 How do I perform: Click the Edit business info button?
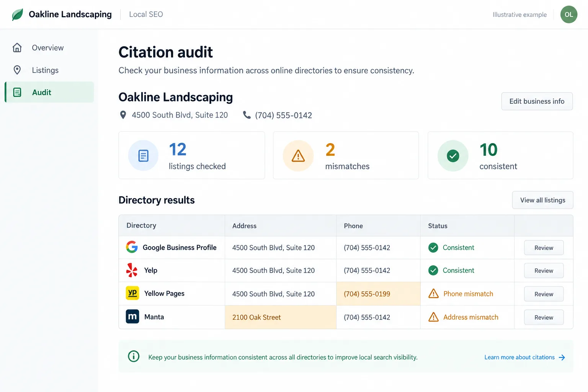(x=537, y=101)
